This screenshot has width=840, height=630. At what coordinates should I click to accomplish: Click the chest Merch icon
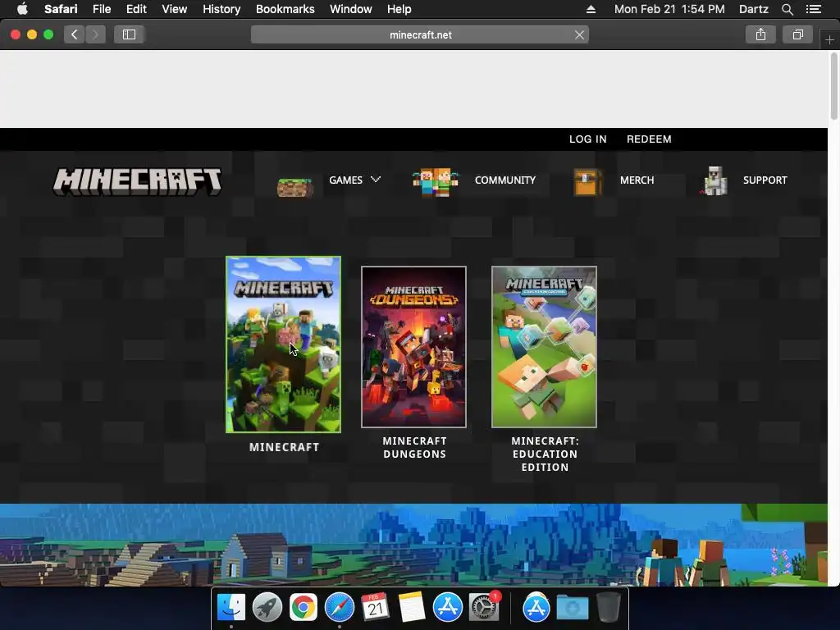point(587,182)
